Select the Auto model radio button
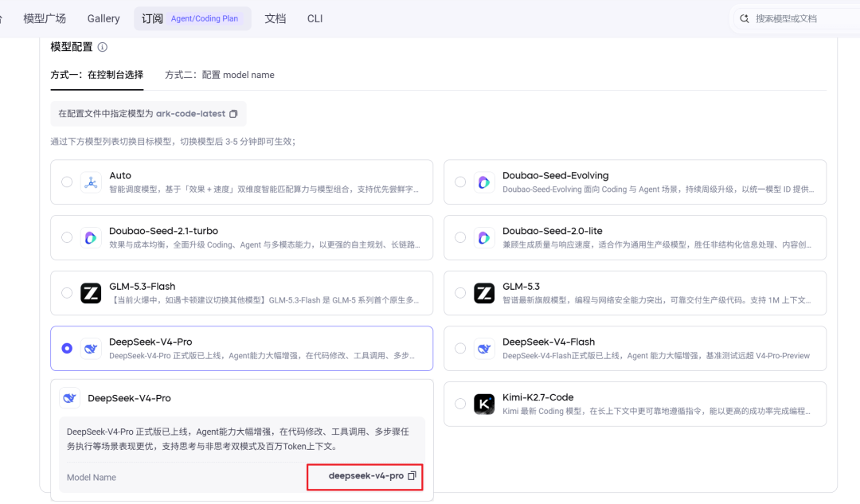The height and width of the screenshot is (504, 860). tap(67, 182)
